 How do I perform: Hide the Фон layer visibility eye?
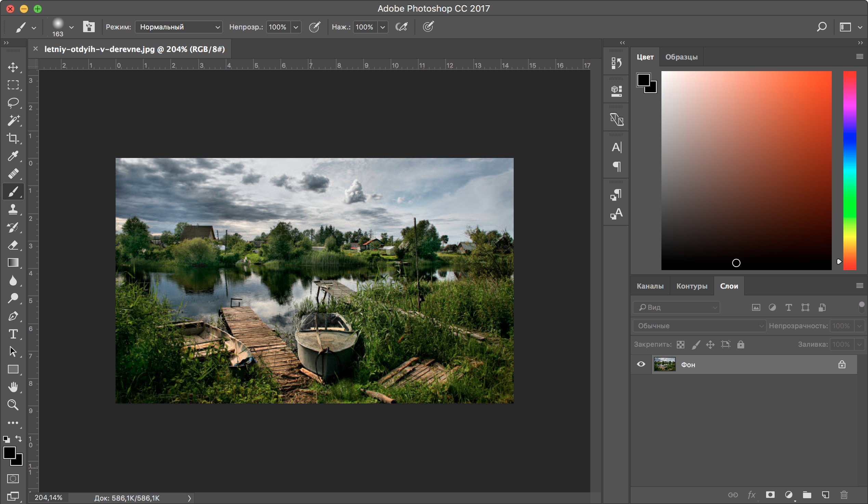click(641, 364)
